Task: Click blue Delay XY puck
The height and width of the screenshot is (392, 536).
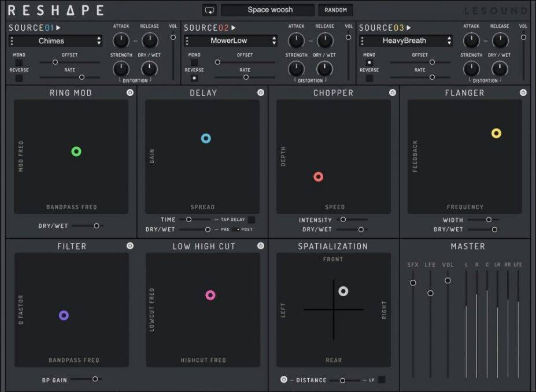Action: [206, 138]
